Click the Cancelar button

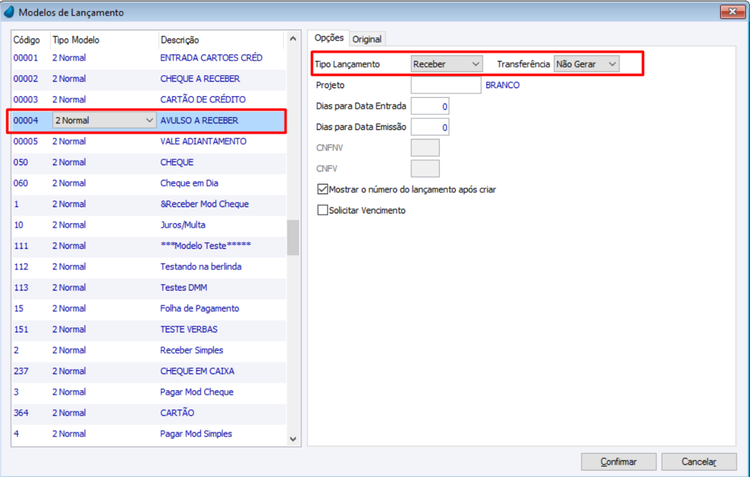coord(699,462)
